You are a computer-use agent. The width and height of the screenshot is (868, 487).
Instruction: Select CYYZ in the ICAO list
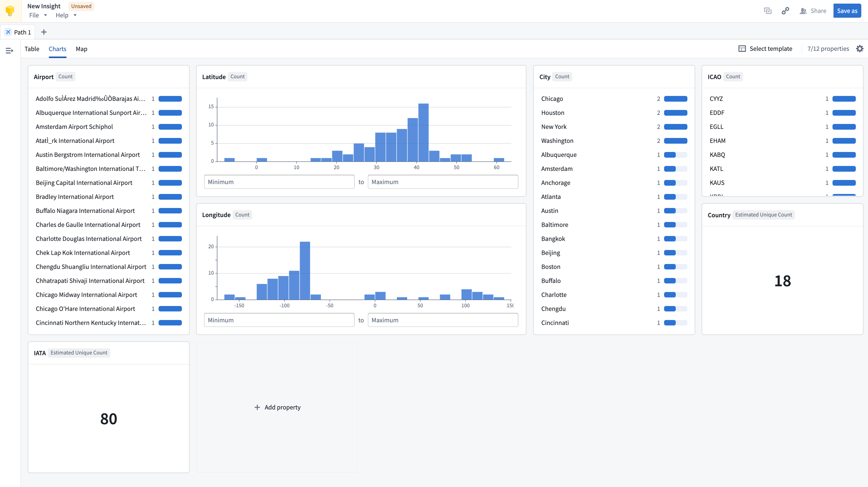782,99
